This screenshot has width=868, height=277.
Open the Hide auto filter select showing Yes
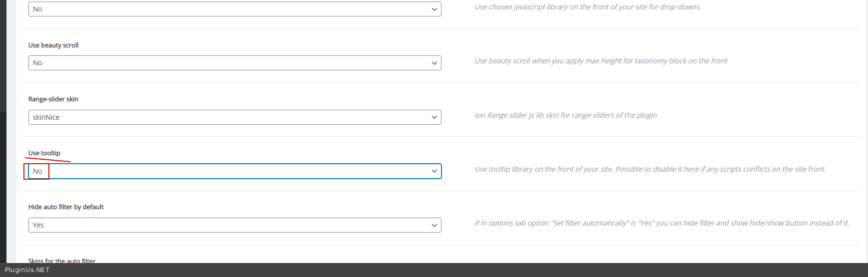tap(234, 225)
